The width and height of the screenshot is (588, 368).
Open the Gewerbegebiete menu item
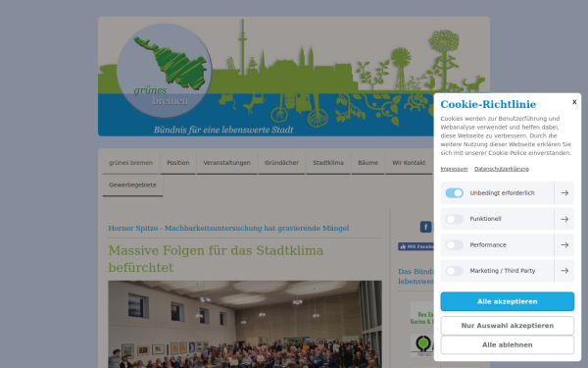(x=132, y=185)
